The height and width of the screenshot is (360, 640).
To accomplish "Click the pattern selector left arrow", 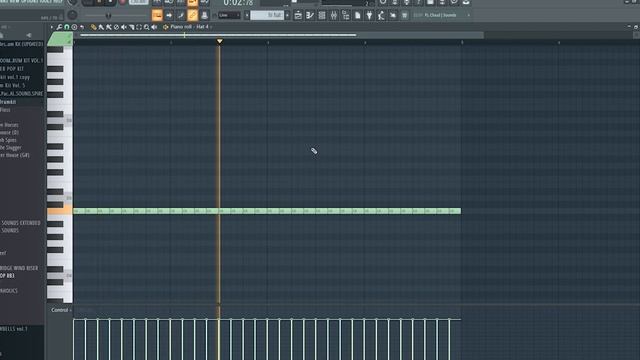I will (247, 15).
